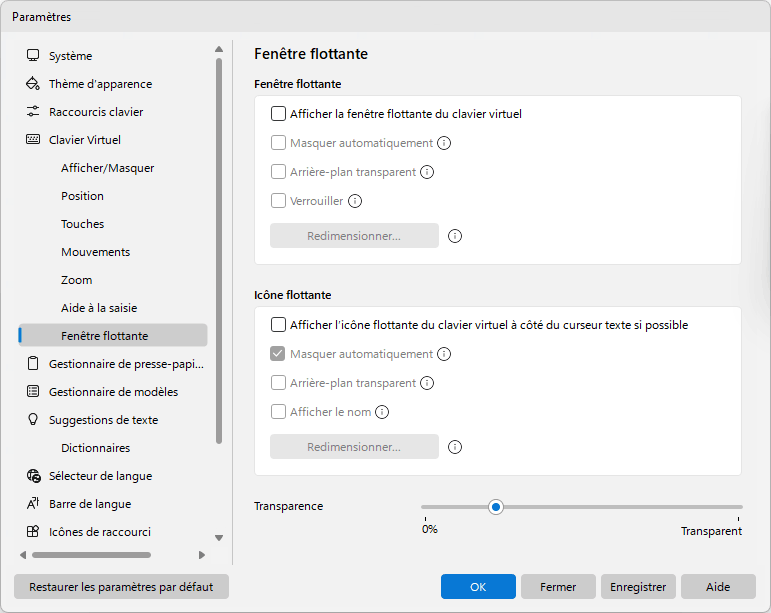Enable Afficher la fenêtre flottante du clavier virtuel
Screen dimensions: 771x613
[278, 114]
